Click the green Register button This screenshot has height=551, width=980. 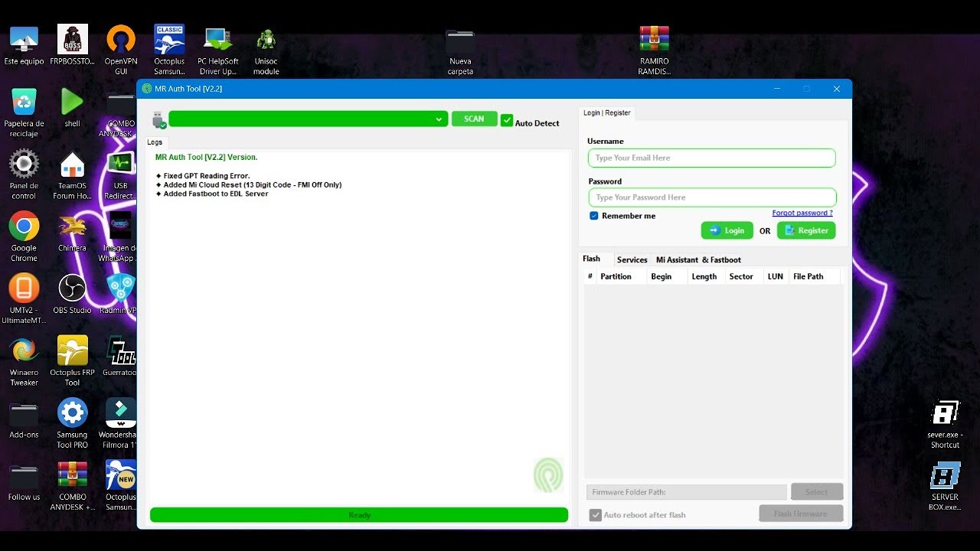click(806, 230)
